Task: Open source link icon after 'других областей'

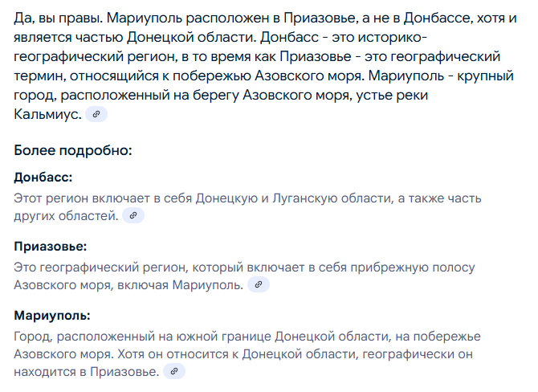Action: click(x=133, y=215)
